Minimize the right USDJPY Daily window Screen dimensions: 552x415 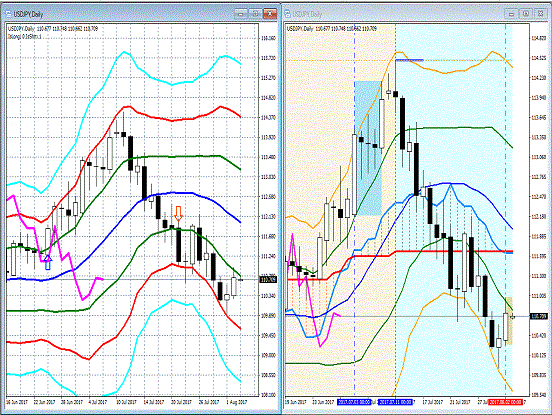(x=511, y=14)
